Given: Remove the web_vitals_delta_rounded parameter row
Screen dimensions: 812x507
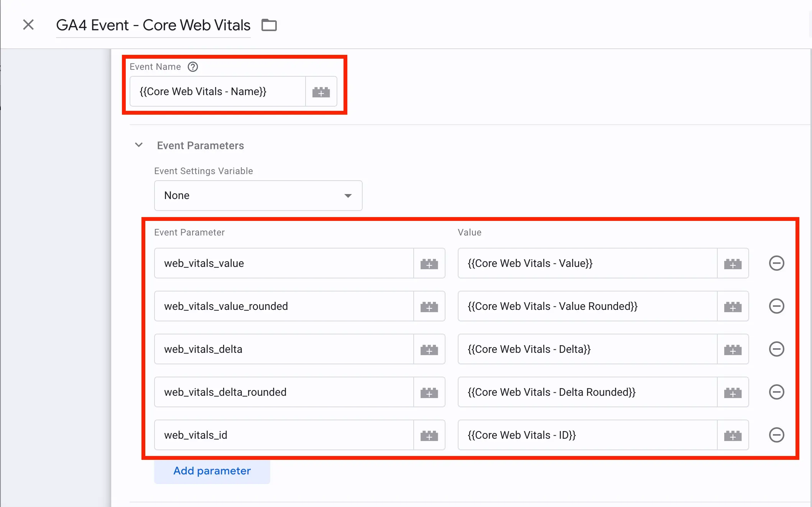Looking at the screenshot, I should click(777, 392).
